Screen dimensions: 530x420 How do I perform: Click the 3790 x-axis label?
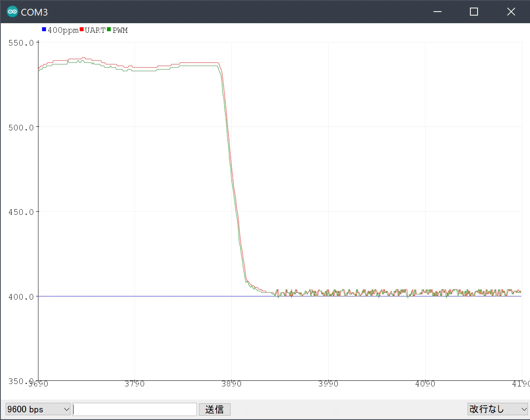pos(135,384)
